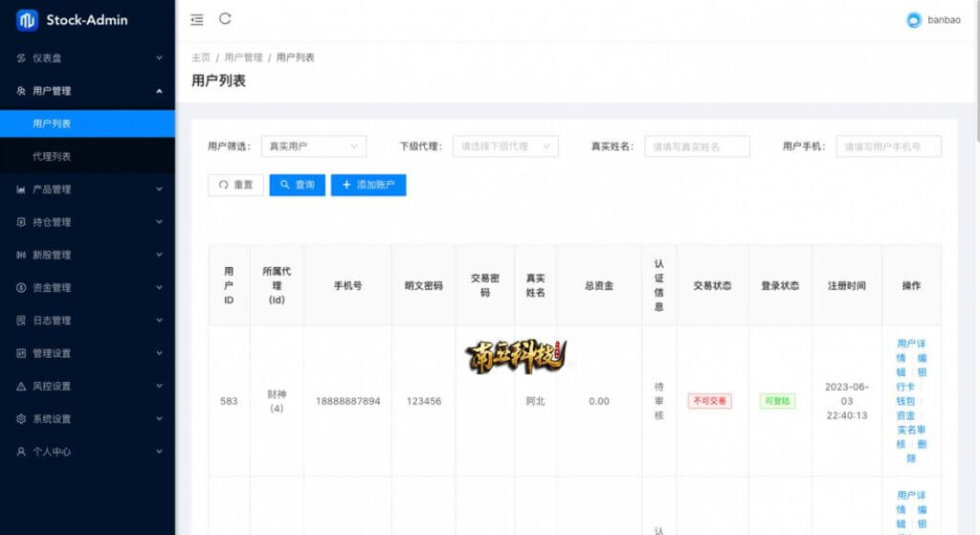The height and width of the screenshot is (535, 980).
Task: Click the 个人中心 person icon
Action: coord(21,451)
